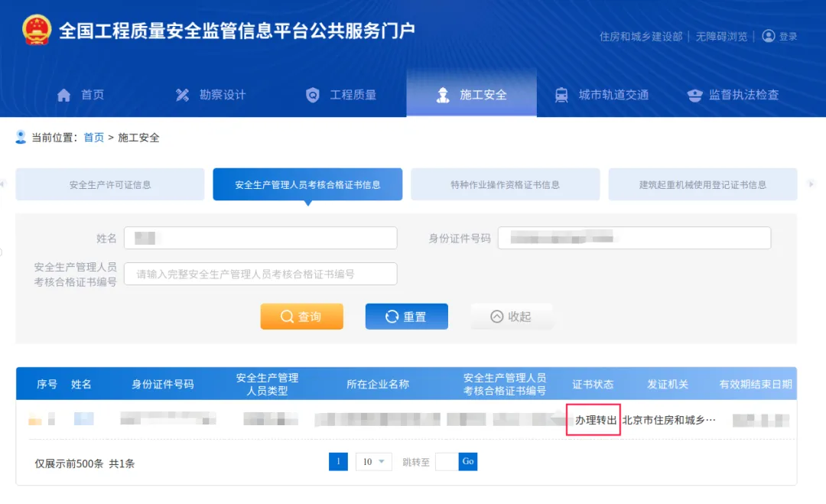Click the 登录 user login icon
Image resolution: width=826 pixels, height=504 pixels.
769,36
